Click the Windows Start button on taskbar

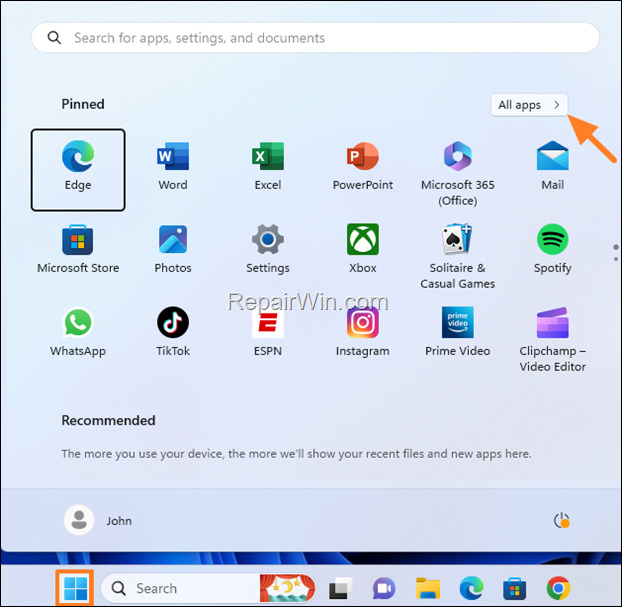tap(75, 588)
